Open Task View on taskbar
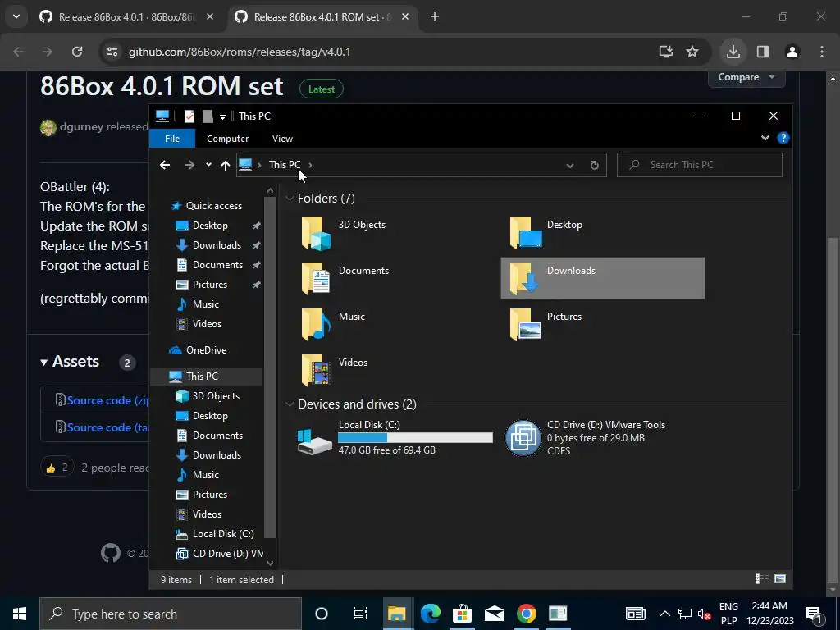Screen dimensions: 840x630 click(x=361, y=614)
